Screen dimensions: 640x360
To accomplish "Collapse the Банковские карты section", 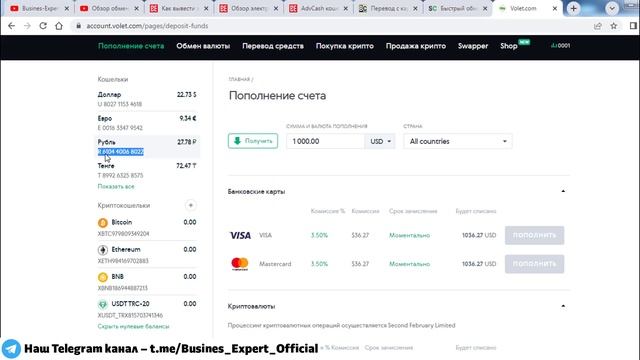I will (x=563, y=191).
